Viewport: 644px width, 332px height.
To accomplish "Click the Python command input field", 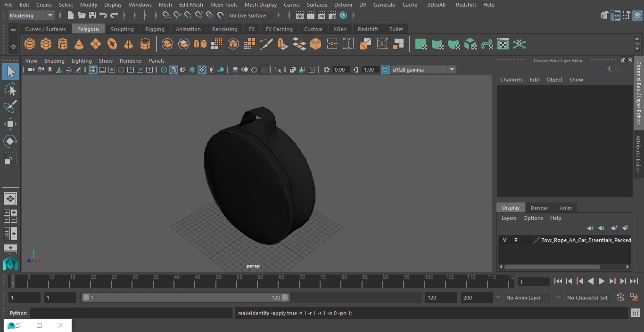I will (131, 313).
